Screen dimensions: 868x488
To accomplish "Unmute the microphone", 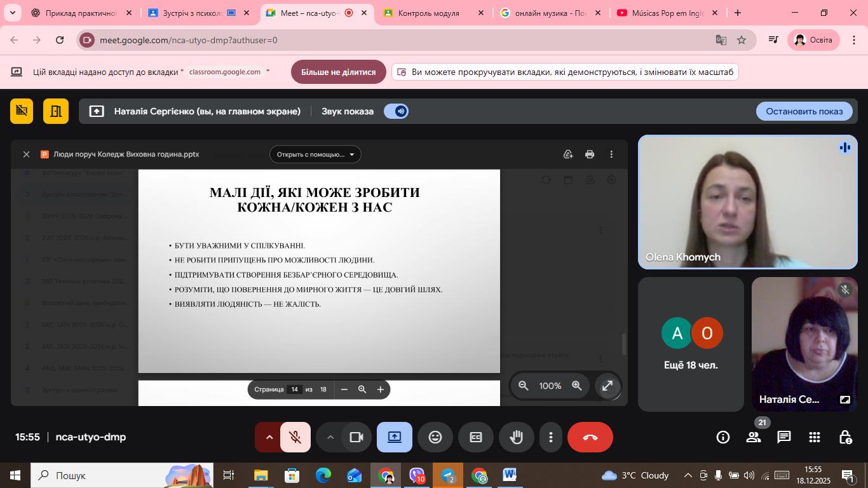I will 295,437.
